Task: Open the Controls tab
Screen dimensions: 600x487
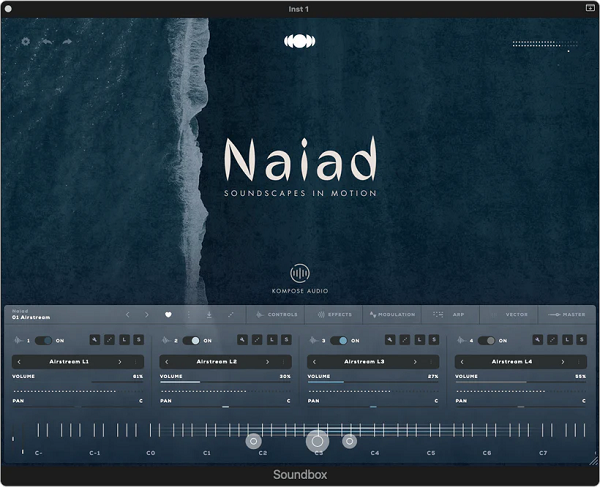Action: tap(276, 314)
